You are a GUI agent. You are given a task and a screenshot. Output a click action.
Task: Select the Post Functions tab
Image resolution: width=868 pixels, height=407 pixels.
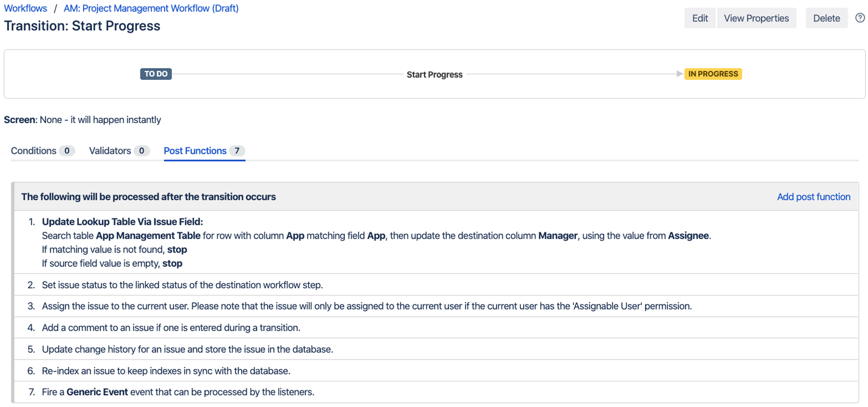195,151
